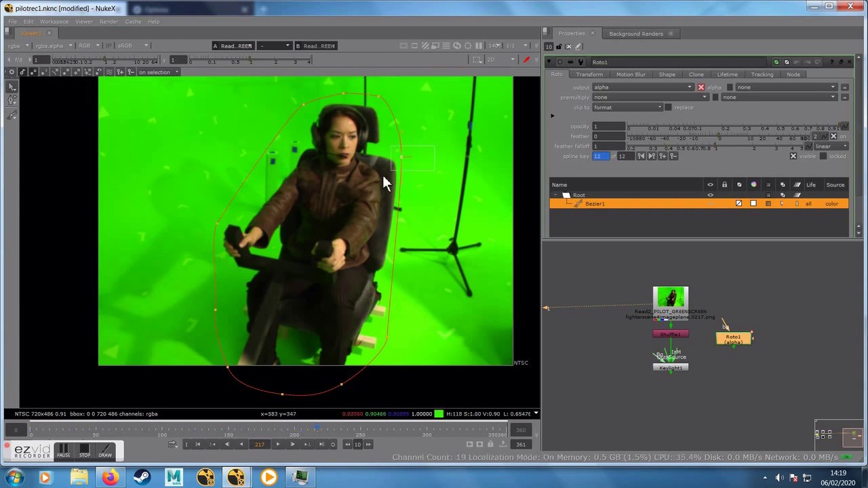
Task: Switch to the Motion Blur tab
Action: (631, 75)
